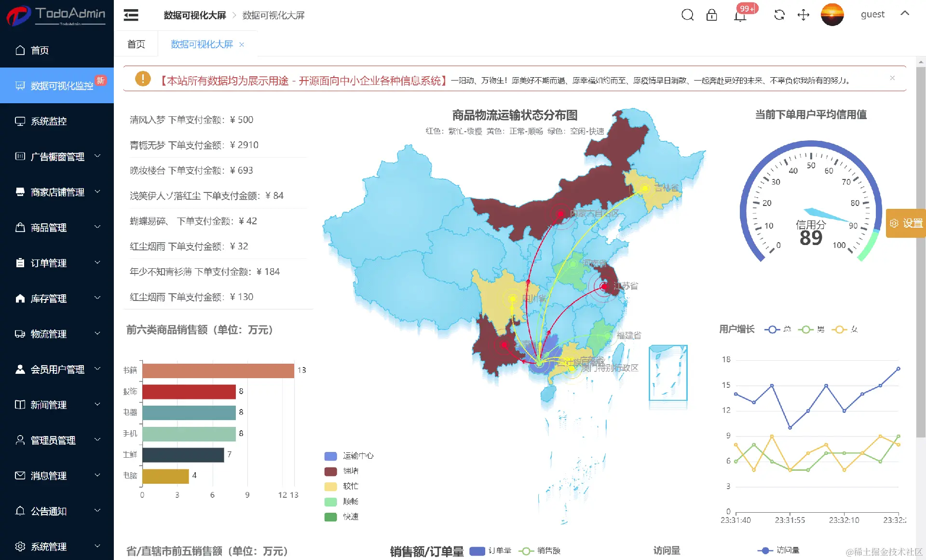
Task: Open notifications bell with 99+ badge
Action: tap(740, 15)
